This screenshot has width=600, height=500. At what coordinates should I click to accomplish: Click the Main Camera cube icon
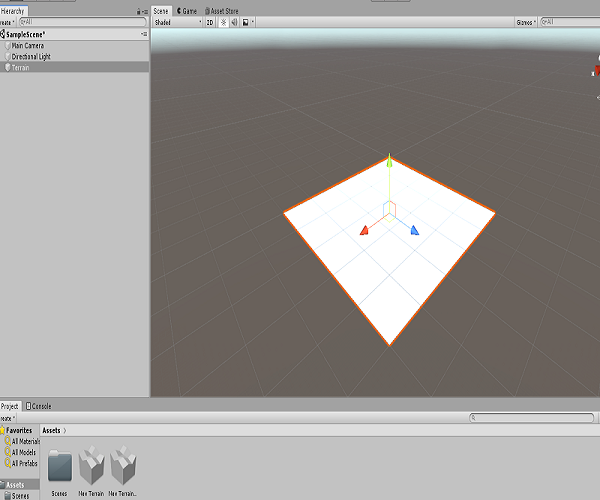click(7, 46)
